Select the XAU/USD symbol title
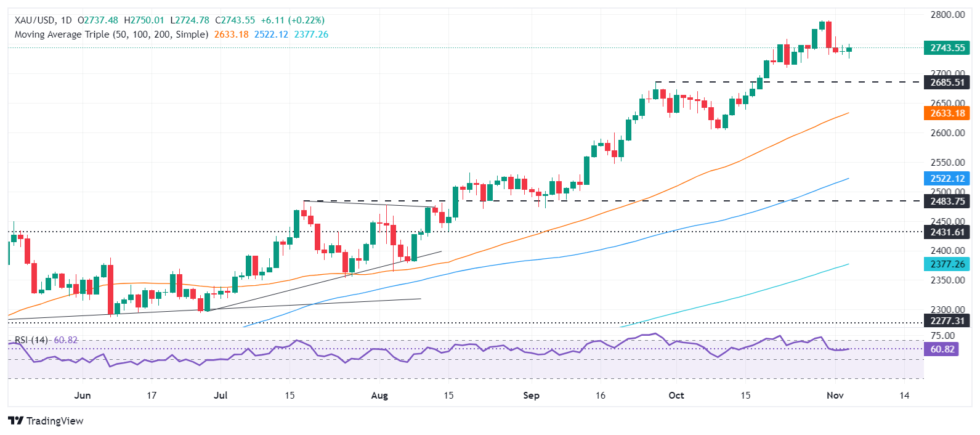Screen dimensions: 980x435 point(35,20)
